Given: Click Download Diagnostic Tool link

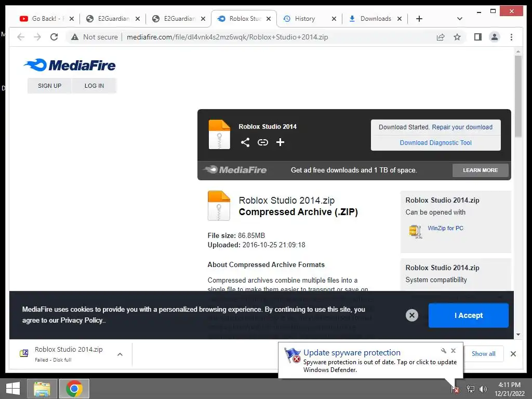Looking at the screenshot, I should click(436, 143).
